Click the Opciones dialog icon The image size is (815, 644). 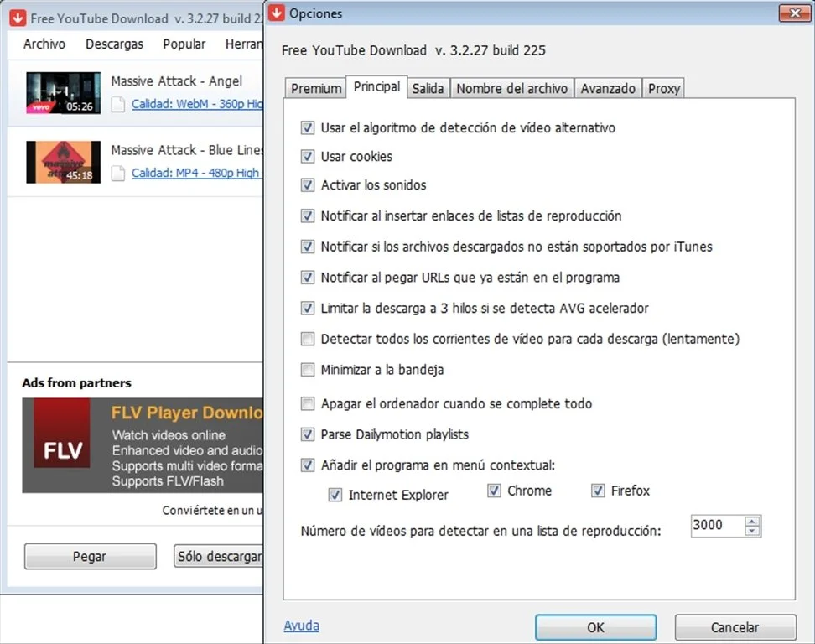tap(276, 13)
